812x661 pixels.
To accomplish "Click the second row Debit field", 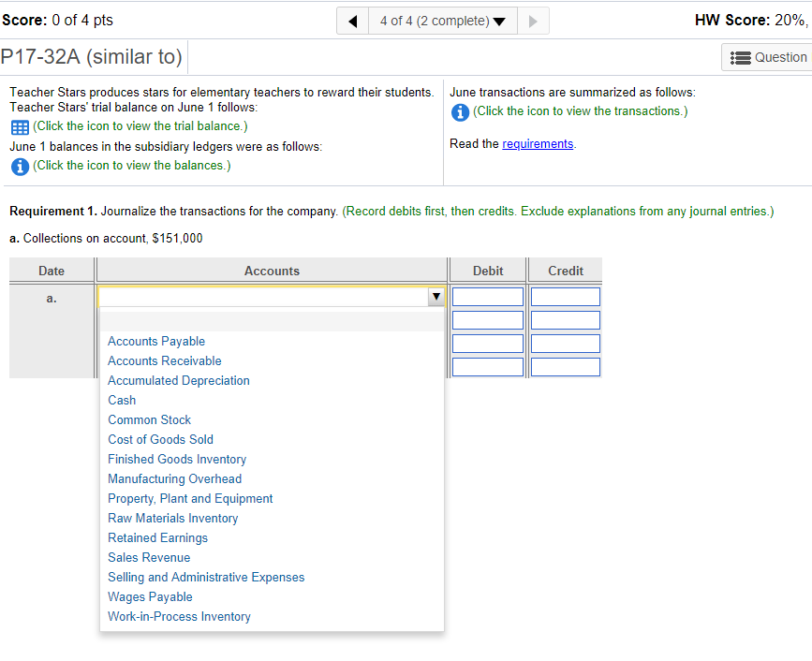I will click(x=488, y=320).
